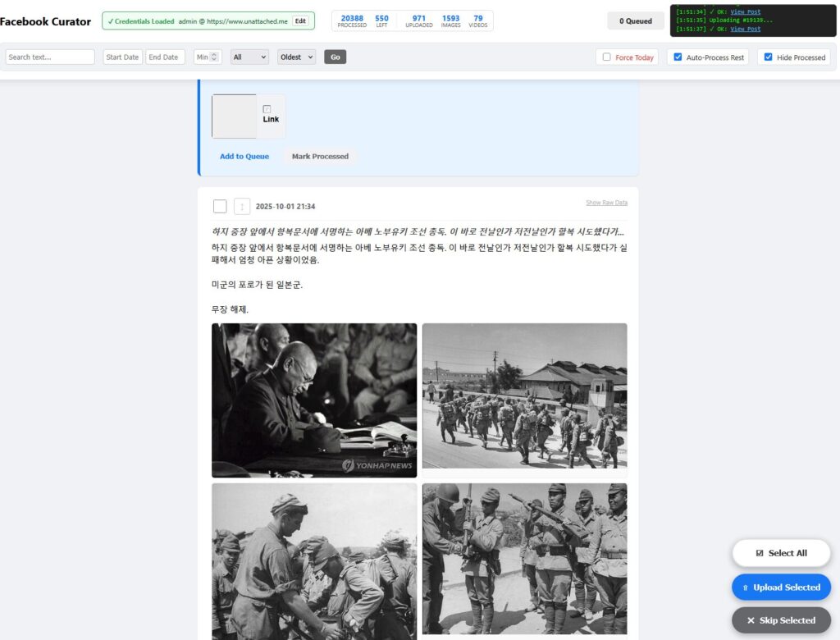Click the Edit button next to credentials
This screenshot has width=840, height=640.
[x=300, y=21]
